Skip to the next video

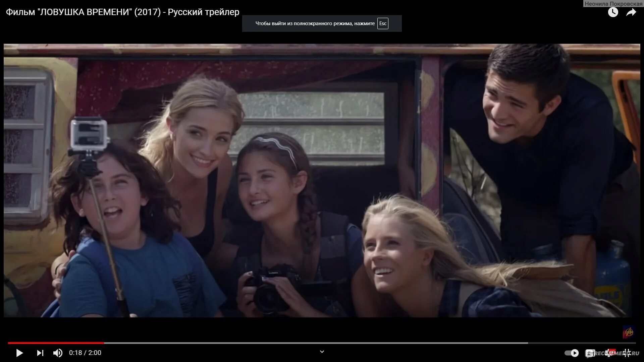(40, 353)
